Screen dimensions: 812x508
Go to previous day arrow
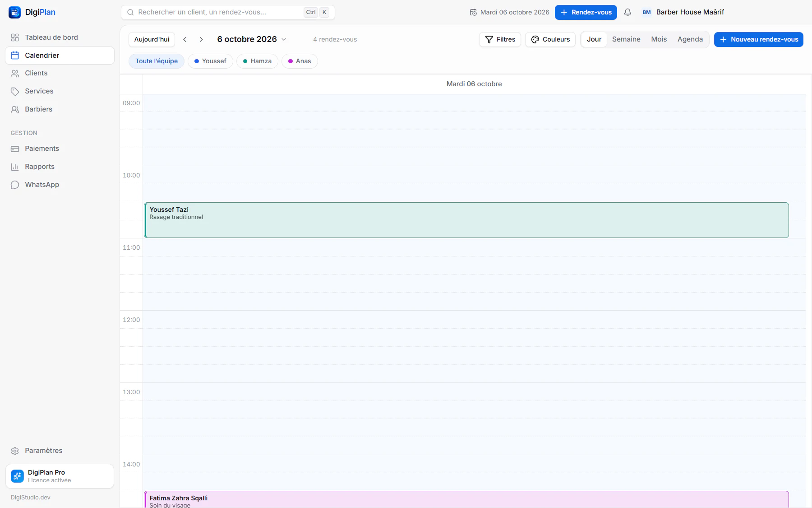pyautogui.click(x=185, y=39)
